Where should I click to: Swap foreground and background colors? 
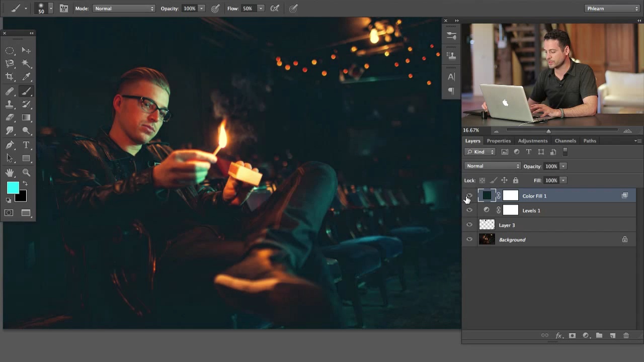(25, 184)
